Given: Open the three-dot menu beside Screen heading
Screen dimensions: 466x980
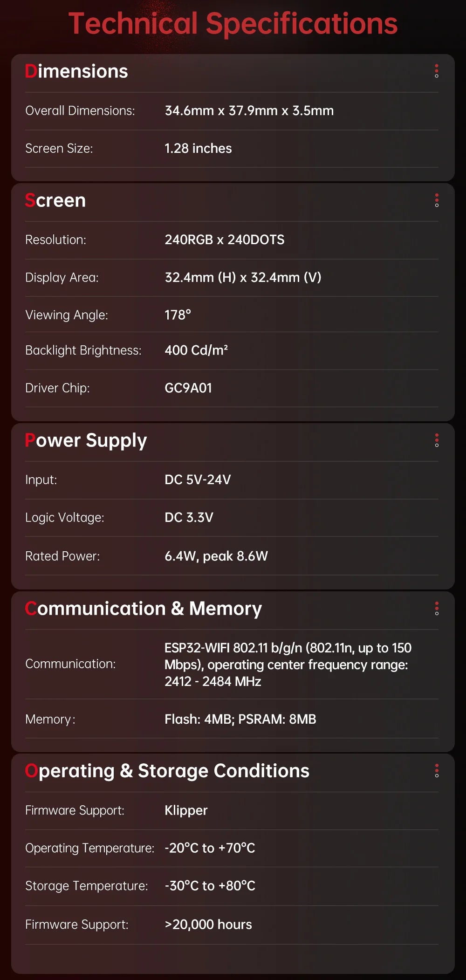Looking at the screenshot, I should click(437, 200).
